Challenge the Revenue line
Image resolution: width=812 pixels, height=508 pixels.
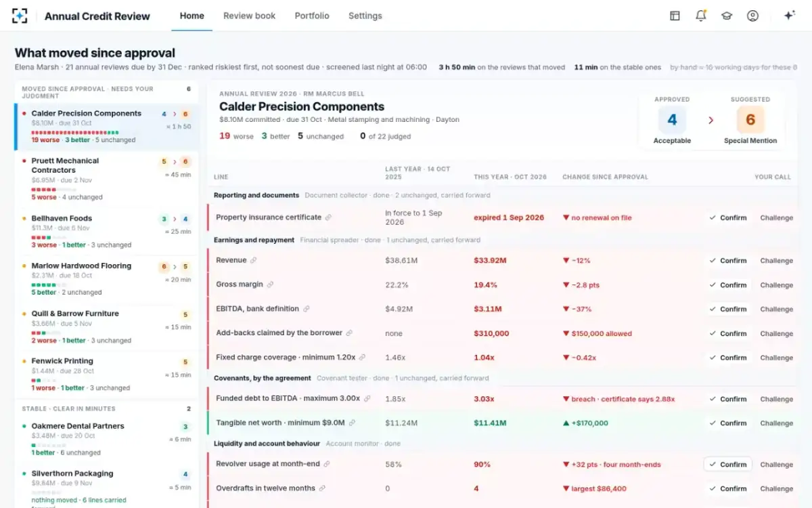coord(776,261)
